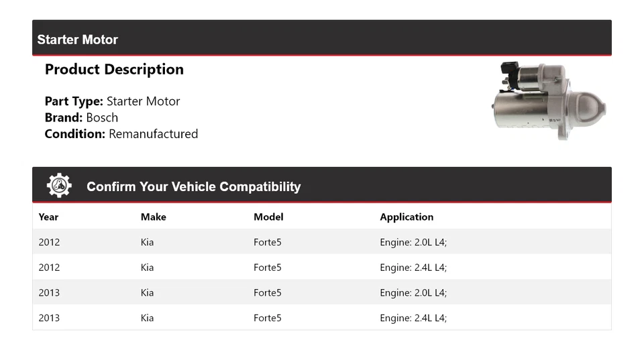This screenshot has width=644, height=350.
Task: Click the Starter Motor header bar
Action: click(x=321, y=39)
